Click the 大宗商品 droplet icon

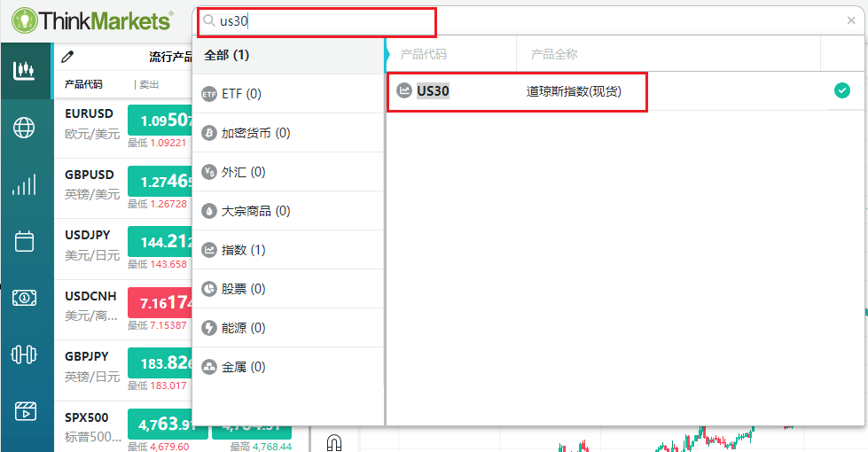point(208,211)
